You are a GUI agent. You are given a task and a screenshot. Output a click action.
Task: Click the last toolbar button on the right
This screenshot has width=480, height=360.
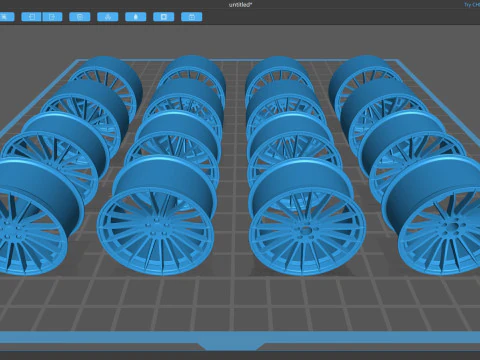pyautogui.click(x=192, y=17)
